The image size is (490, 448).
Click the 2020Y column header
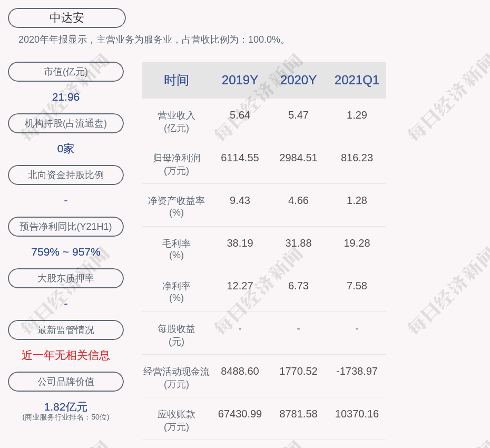coord(298,80)
